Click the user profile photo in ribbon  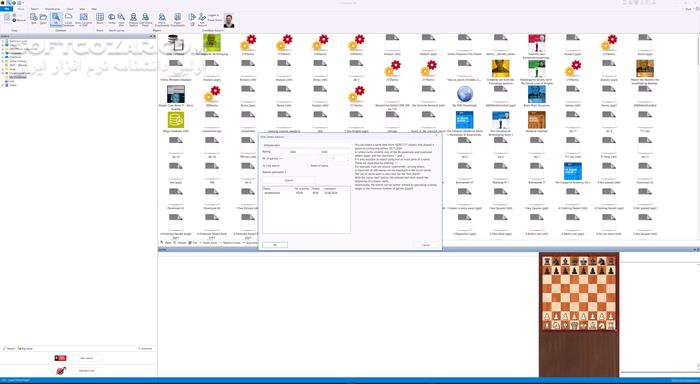coord(229,21)
